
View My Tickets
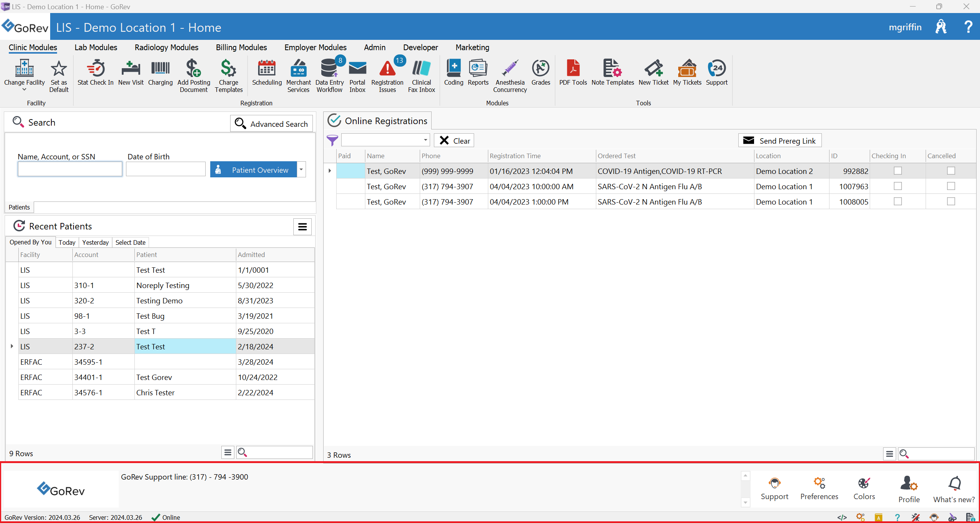pyautogui.click(x=687, y=73)
